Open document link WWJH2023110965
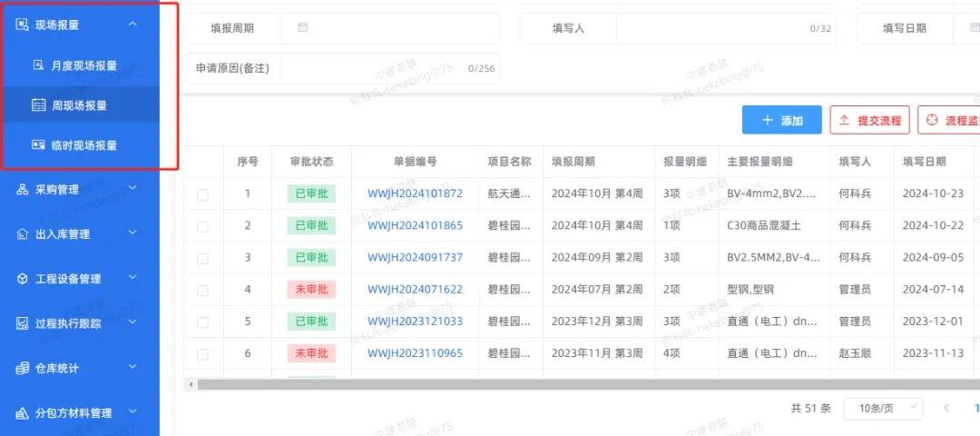This screenshot has width=980, height=436. [415, 353]
